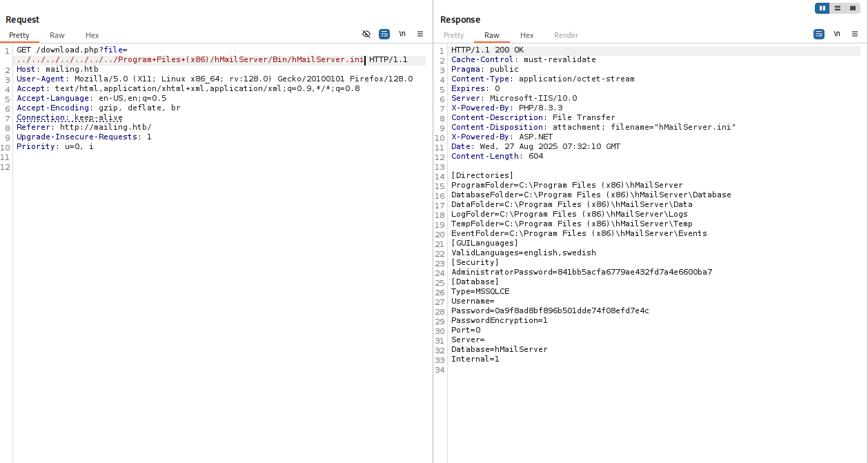
Task: Click the User-Agent header line
Action: (x=215, y=79)
